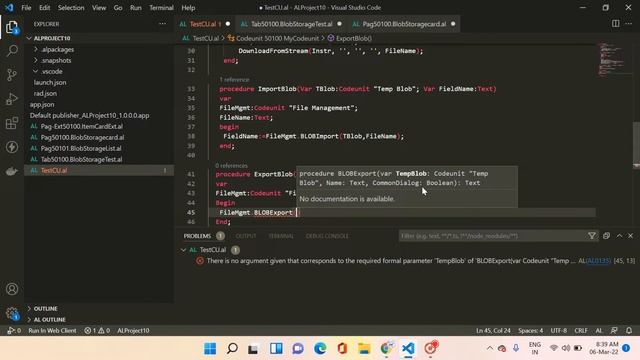The image size is (640, 360).
Task: Switch to Pag50100.BlobStoragecard.al tab
Action: pyautogui.click(x=404, y=24)
